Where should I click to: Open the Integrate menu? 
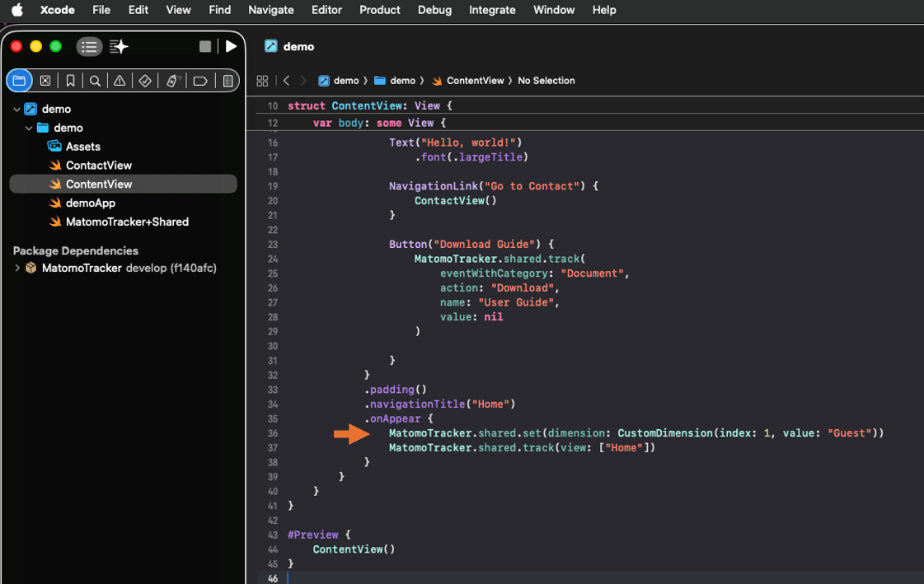[x=492, y=10]
